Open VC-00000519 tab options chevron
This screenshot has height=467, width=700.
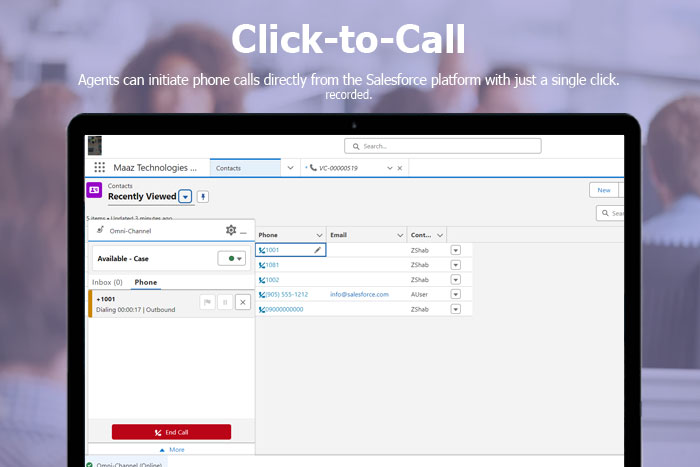click(x=390, y=168)
